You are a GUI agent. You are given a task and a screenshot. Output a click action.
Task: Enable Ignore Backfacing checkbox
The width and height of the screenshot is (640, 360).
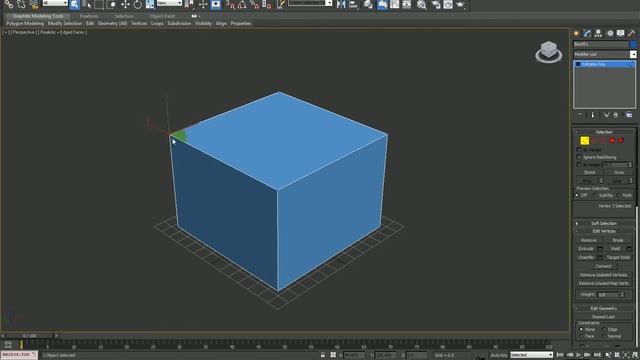tap(579, 157)
